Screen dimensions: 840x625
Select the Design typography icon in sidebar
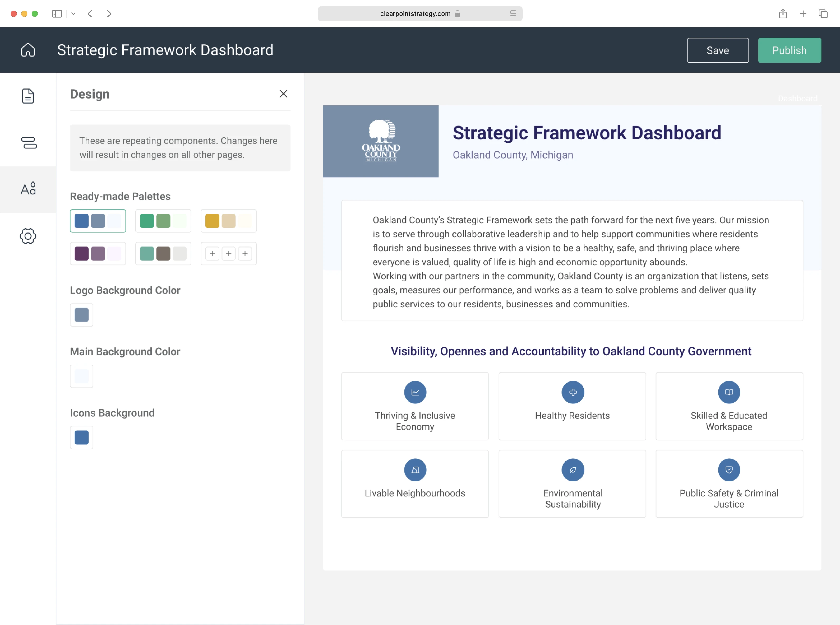pos(28,188)
